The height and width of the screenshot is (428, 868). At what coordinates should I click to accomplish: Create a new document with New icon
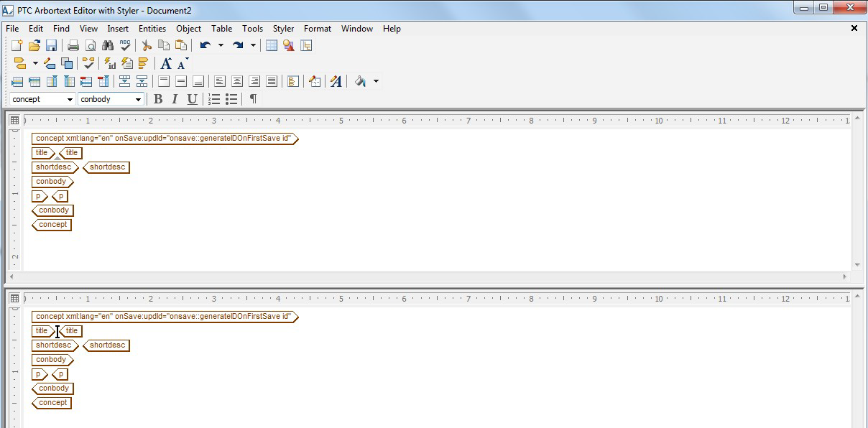point(17,45)
